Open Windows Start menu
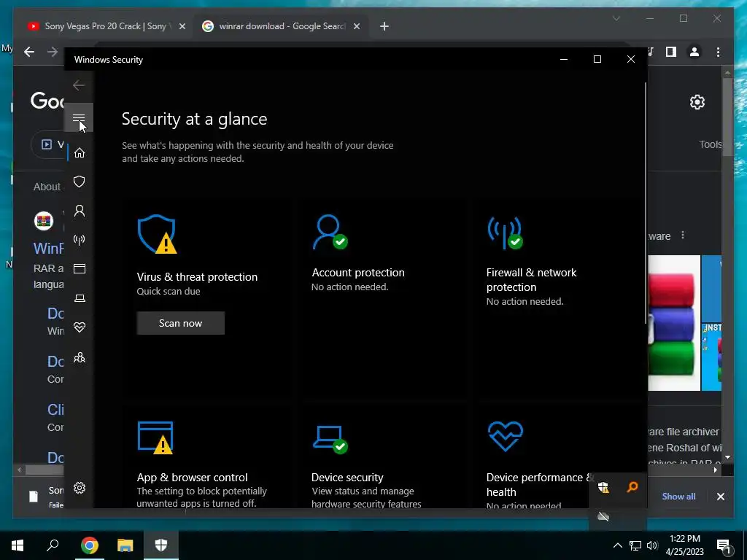 [18, 545]
